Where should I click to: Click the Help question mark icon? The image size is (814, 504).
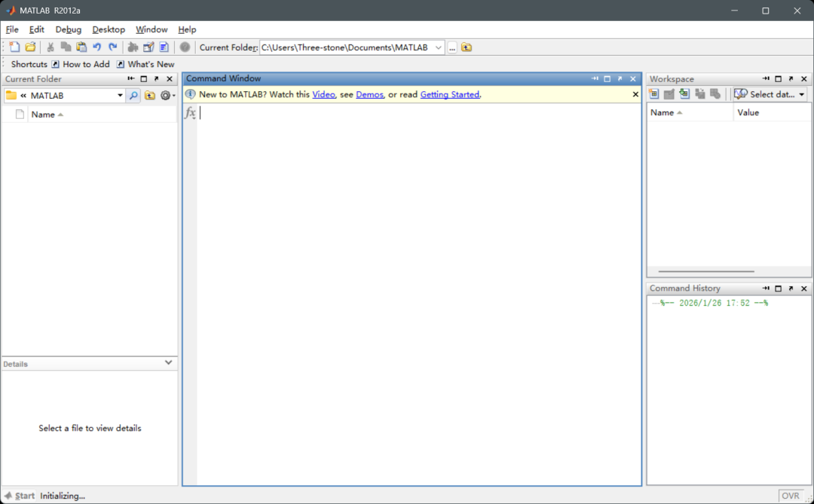pyautogui.click(x=185, y=47)
